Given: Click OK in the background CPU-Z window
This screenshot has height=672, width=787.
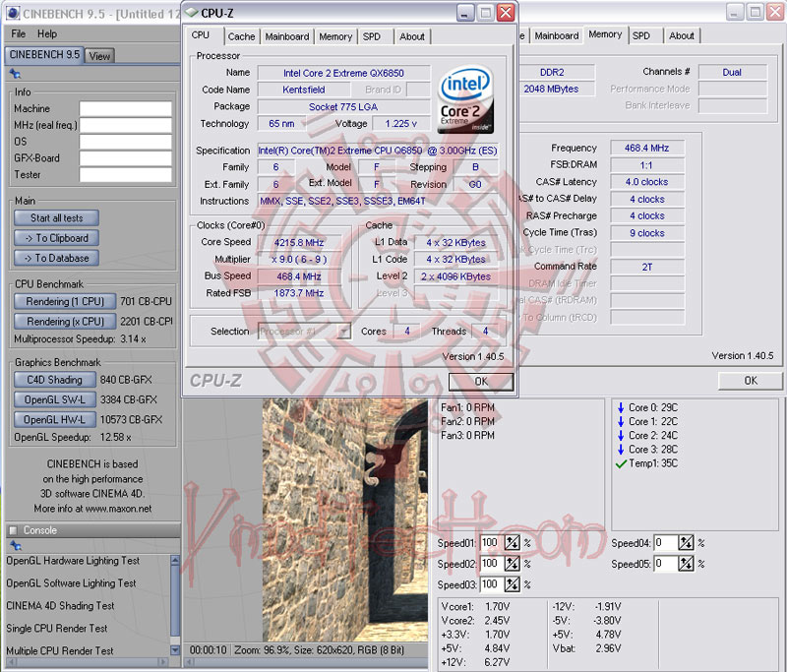Looking at the screenshot, I should 751,381.
